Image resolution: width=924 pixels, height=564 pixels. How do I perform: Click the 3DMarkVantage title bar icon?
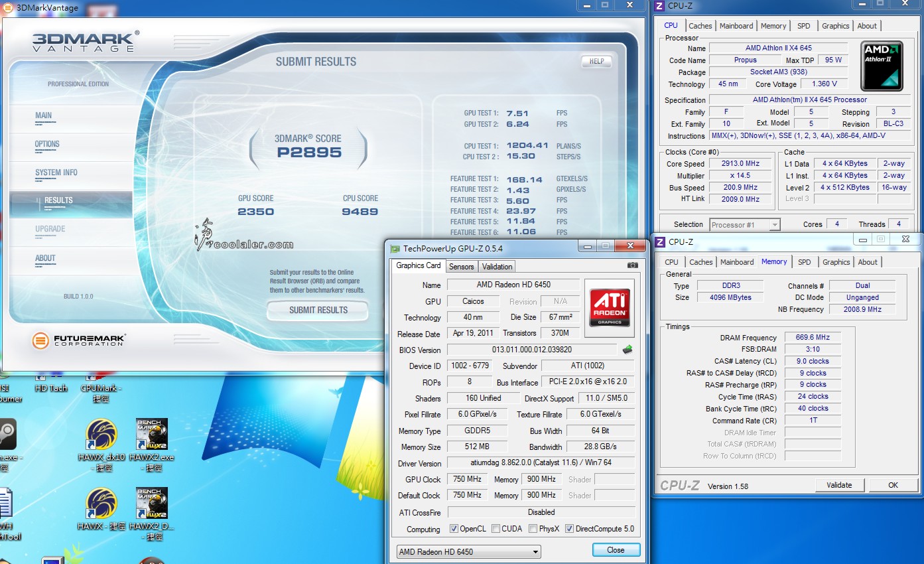click(x=8, y=8)
